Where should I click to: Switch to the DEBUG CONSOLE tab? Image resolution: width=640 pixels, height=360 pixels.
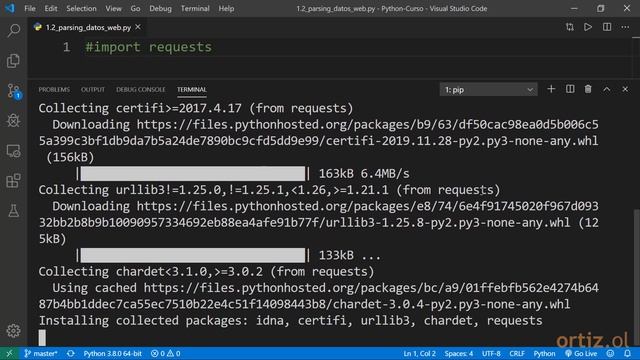click(x=141, y=89)
